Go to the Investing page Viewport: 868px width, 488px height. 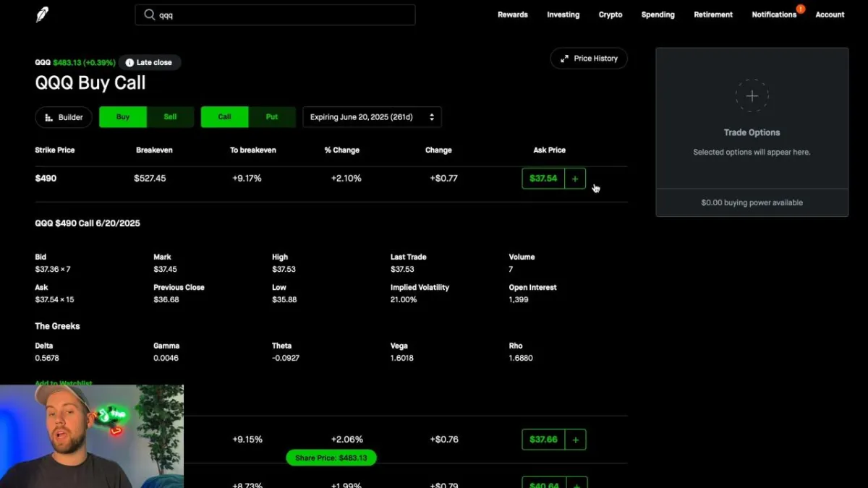(x=563, y=14)
